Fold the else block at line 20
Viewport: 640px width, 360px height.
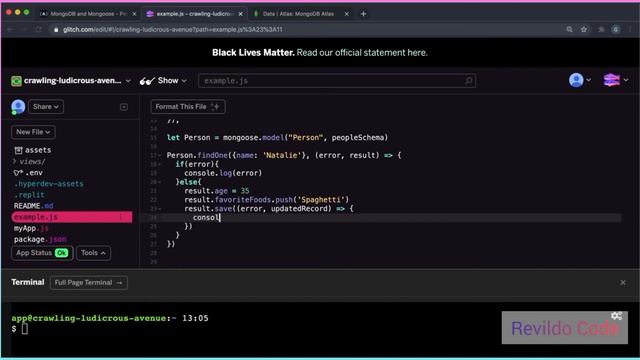pyautogui.click(x=159, y=182)
